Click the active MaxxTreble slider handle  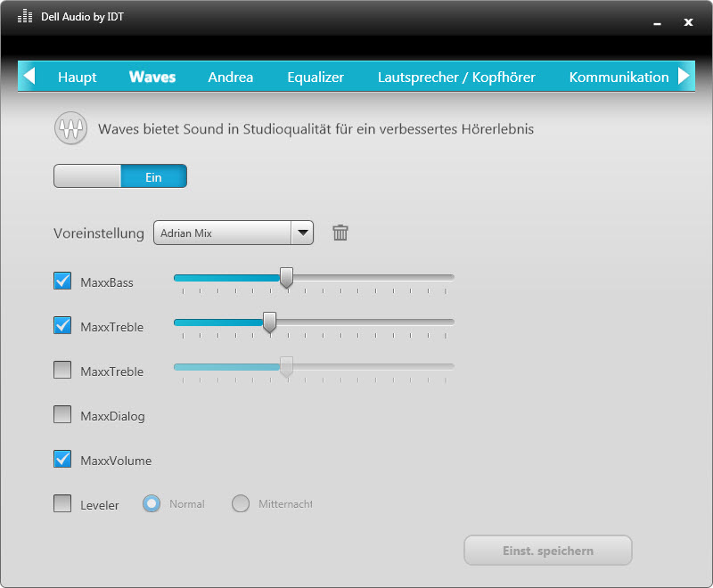click(x=270, y=323)
